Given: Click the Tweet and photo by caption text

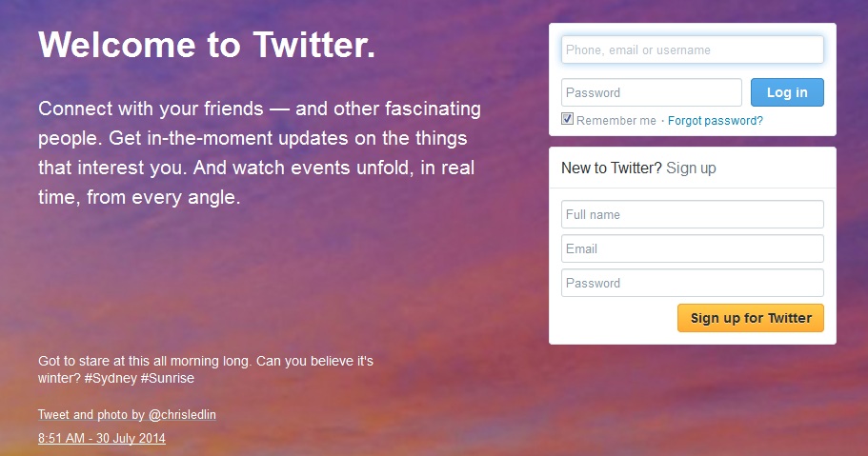Looking at the screenshot, I should click(91, 415).
